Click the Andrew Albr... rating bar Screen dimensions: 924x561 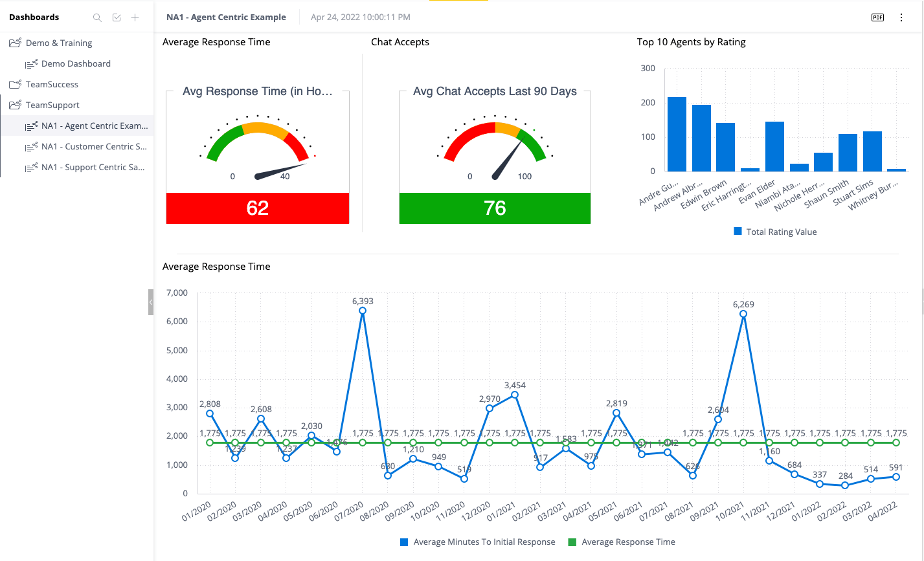pyautogui.click(x=701, y=138)
